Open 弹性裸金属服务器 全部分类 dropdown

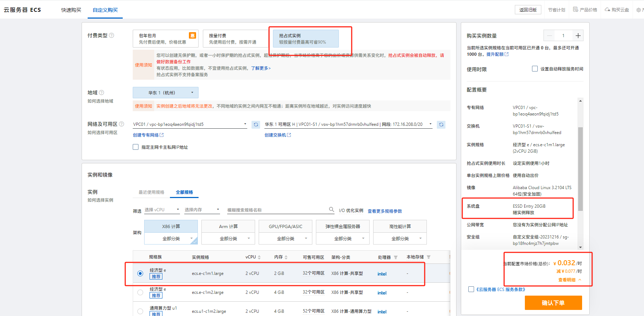tap(343, 238)
